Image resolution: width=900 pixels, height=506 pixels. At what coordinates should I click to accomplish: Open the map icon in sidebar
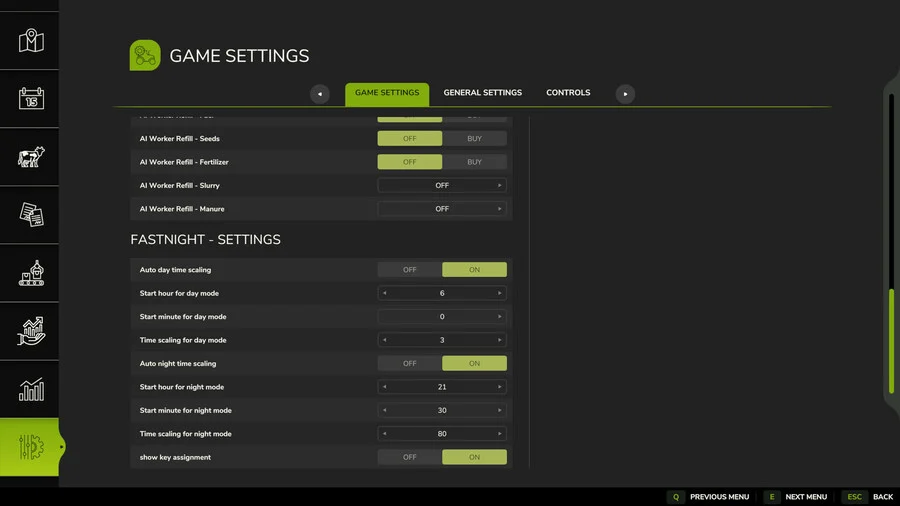click(x=32, y=41)
